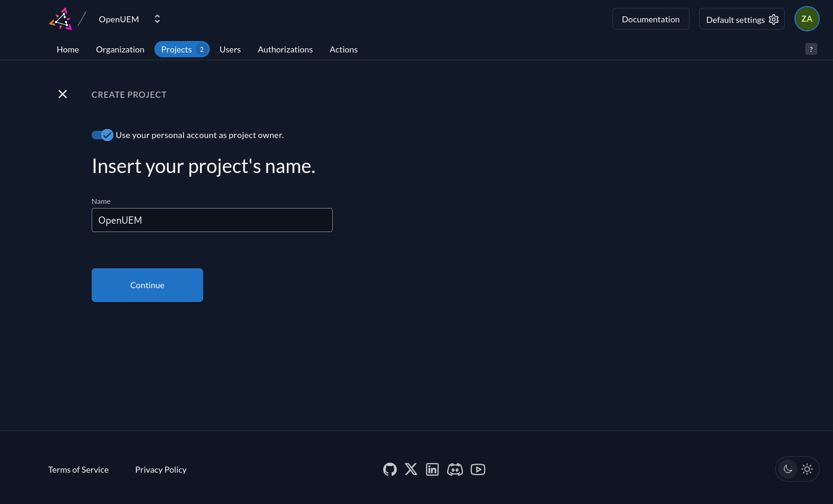This screenshot has width=833, height=504.
Task: Open the OpenUEM GitHub page icon
Action: (x=390, y=469)
